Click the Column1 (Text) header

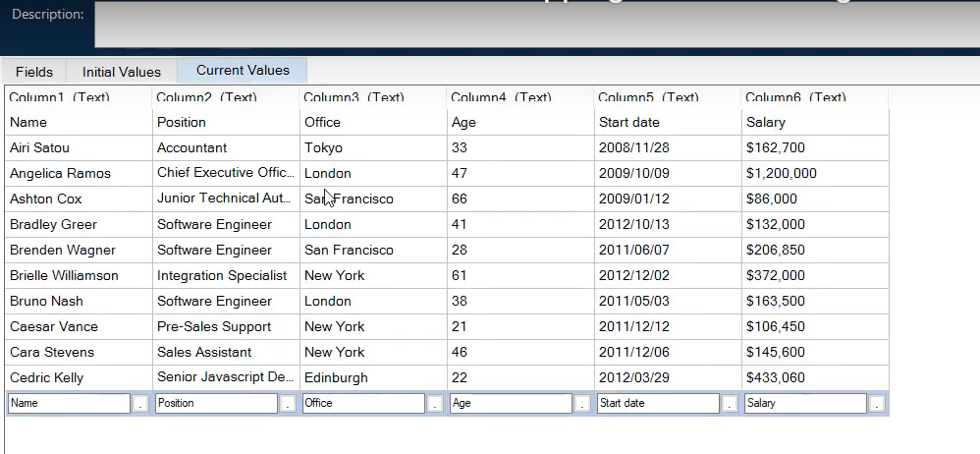coord(79,97)
